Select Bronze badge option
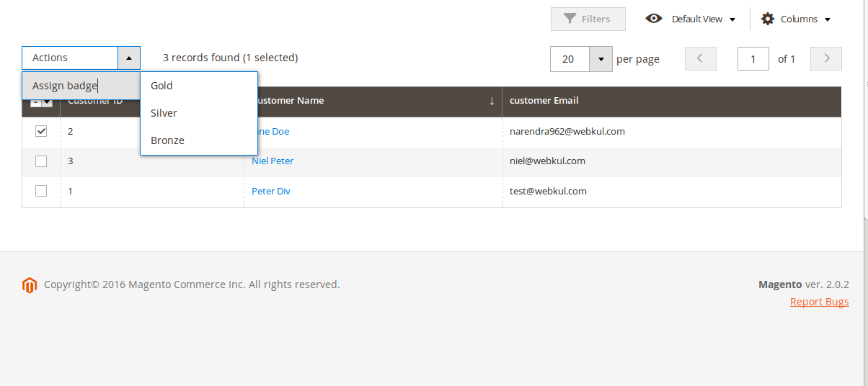868x386 pixels. click(x=167, y=140)
